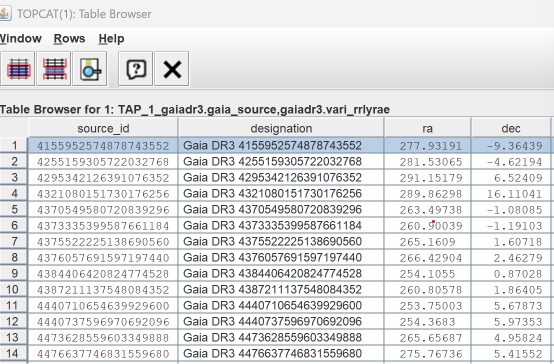This screenshot has width=554, height=364.
Task: Click the subset from selected rows icon
Action: tap(18, 69)
